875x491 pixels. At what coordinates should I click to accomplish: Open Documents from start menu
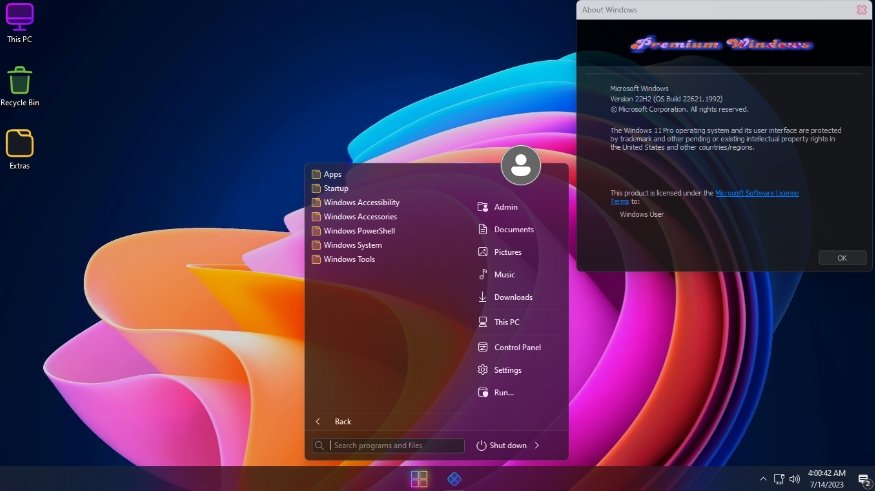click(506, 229)
